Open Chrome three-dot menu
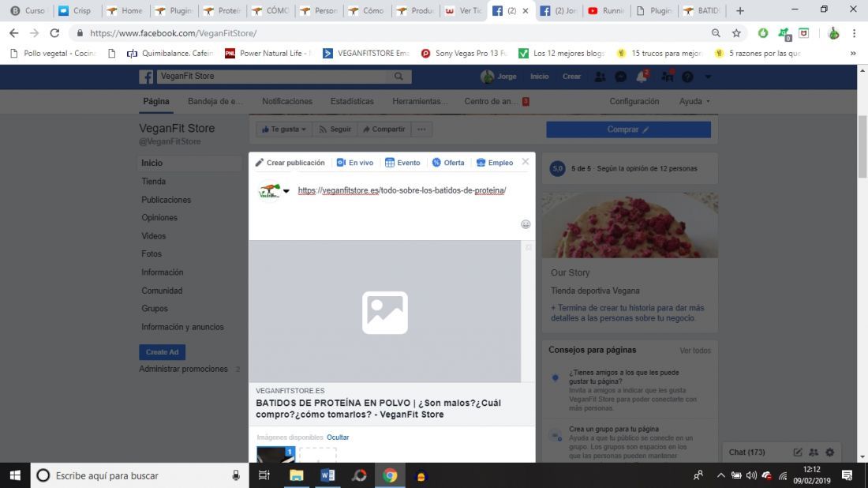The width and height of the screenshot is (868, 488). click(x=854, y=33)
